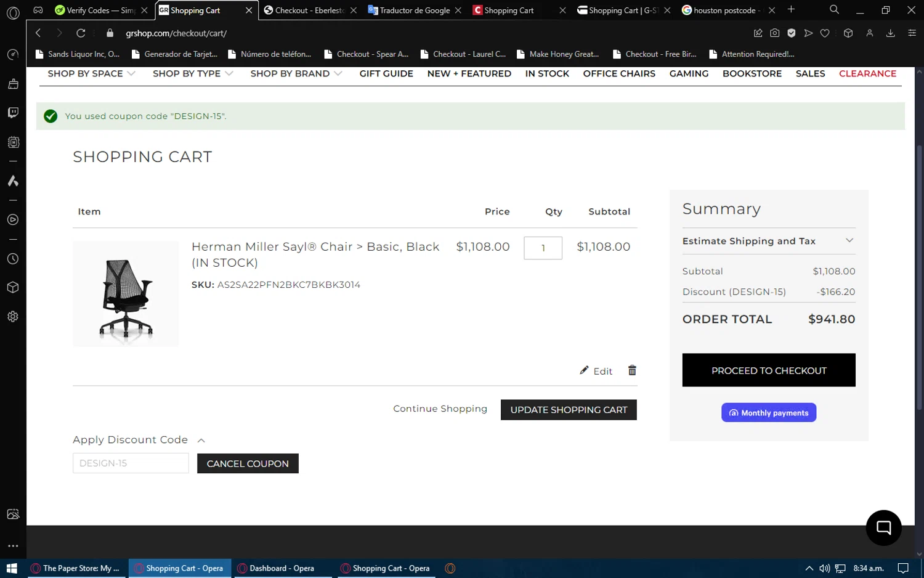Viewport: 924px width, 578px height.
Task: Click the discount code input field
Action: pyautogui.click(x=131, y=463)
